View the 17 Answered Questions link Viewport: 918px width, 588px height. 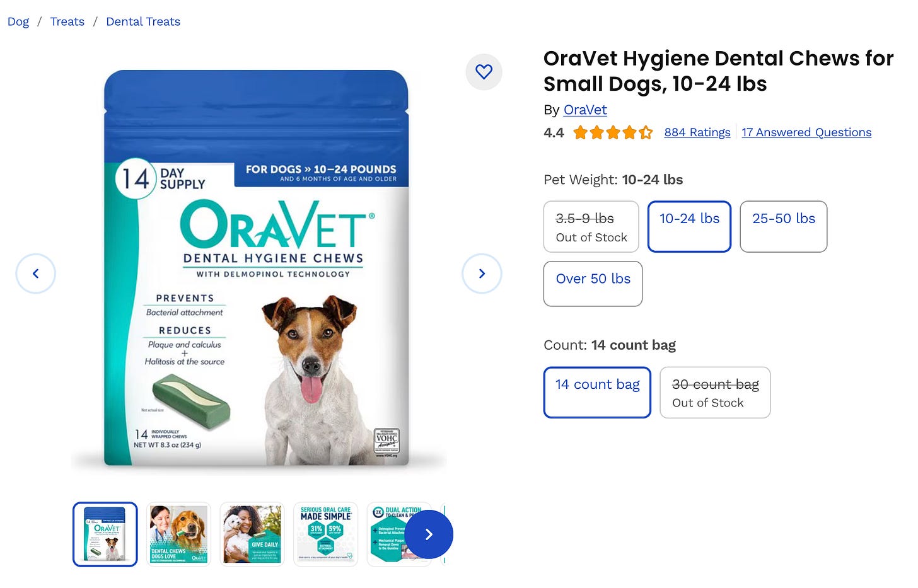pyautogui.click(x=806, y=132)
